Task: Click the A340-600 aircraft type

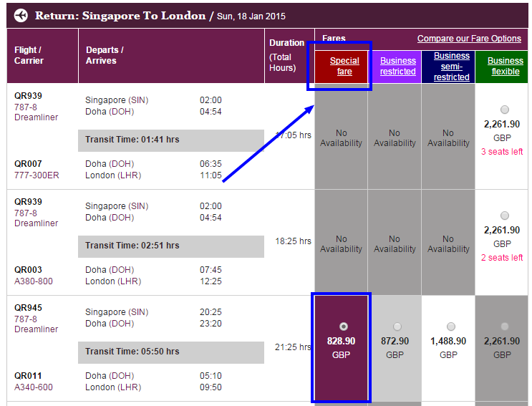Action: coord(33,387)
